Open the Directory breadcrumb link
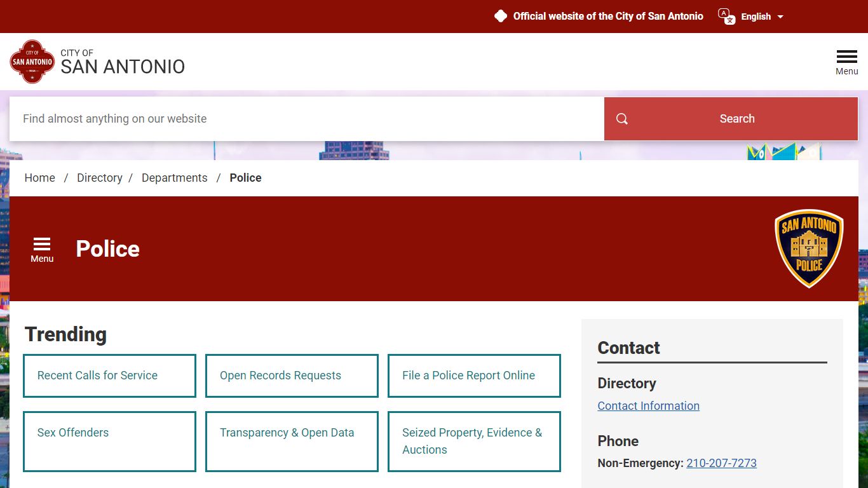Screen dimensions: 868x488 100,178
